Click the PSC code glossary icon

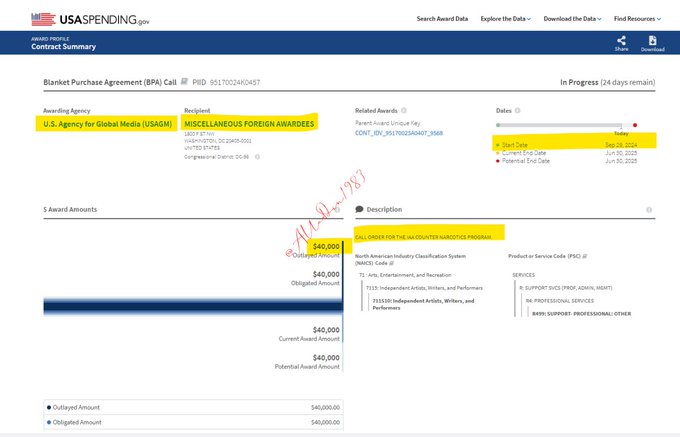(585, 256)
